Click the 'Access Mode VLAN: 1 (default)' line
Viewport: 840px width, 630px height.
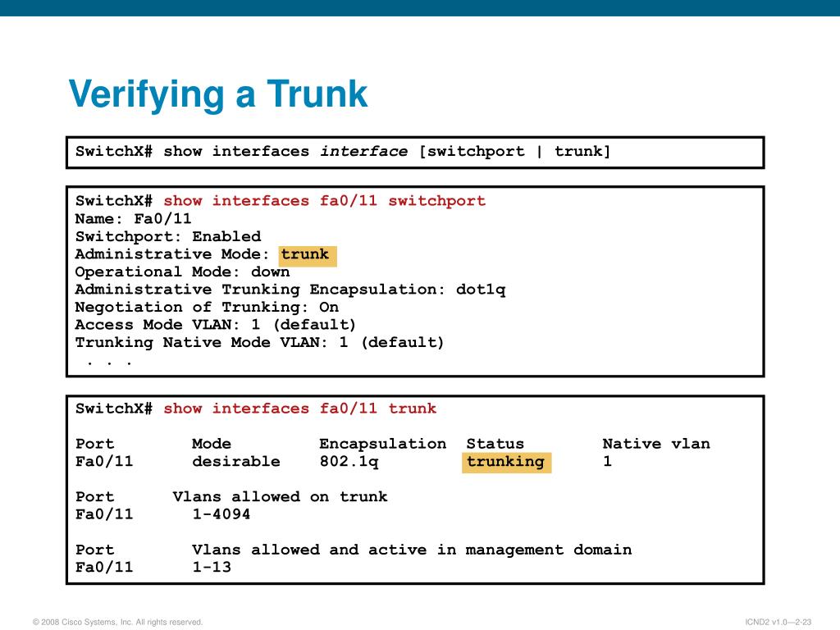click(216, 325)
